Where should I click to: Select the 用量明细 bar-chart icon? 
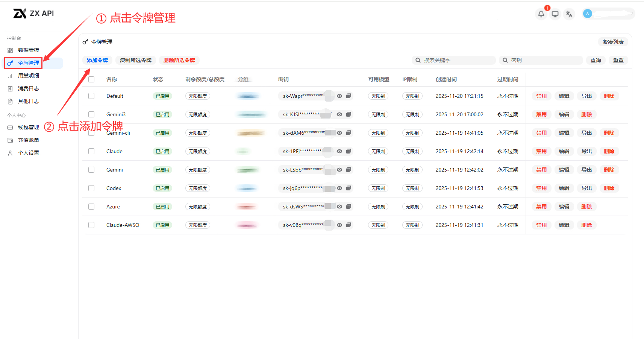click(x=10, y=75)
